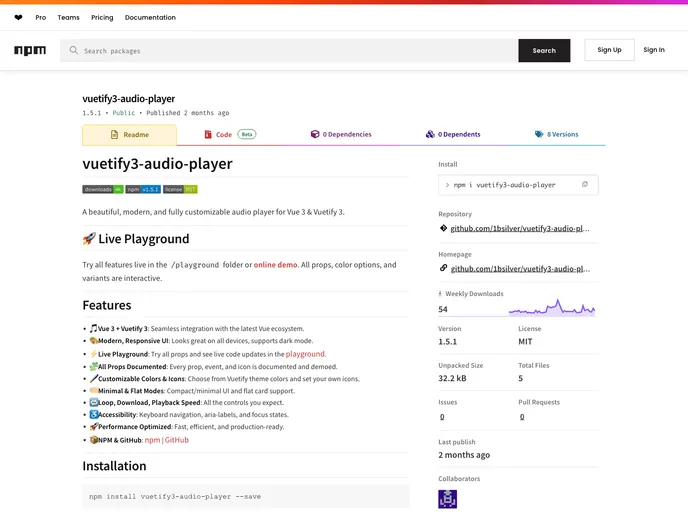Screen dimensions: 688x512
Task: Click 'Minimal & Flat Modes' feature row
Action: [x=192, y=390]
